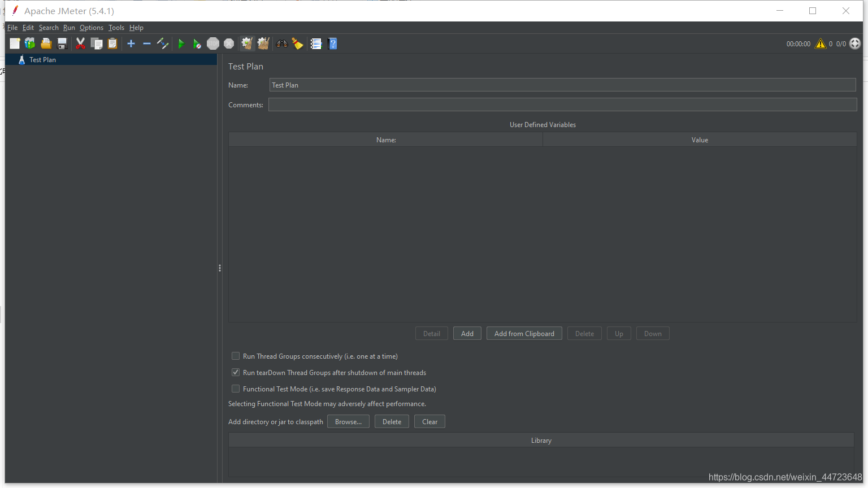This screenshot has height=488, width=868.
Task: Open the Tools menu
Action: click(x=116, y=28)
